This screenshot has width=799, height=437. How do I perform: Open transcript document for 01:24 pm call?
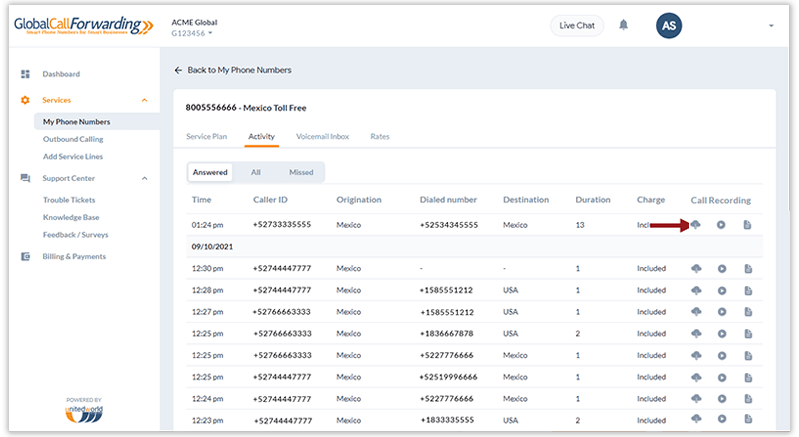click(x=747, y=225)
